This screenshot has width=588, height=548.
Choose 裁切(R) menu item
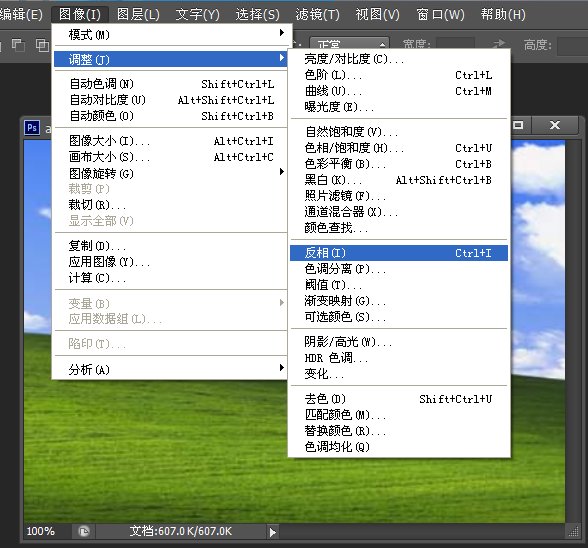(x=171, y=205)
